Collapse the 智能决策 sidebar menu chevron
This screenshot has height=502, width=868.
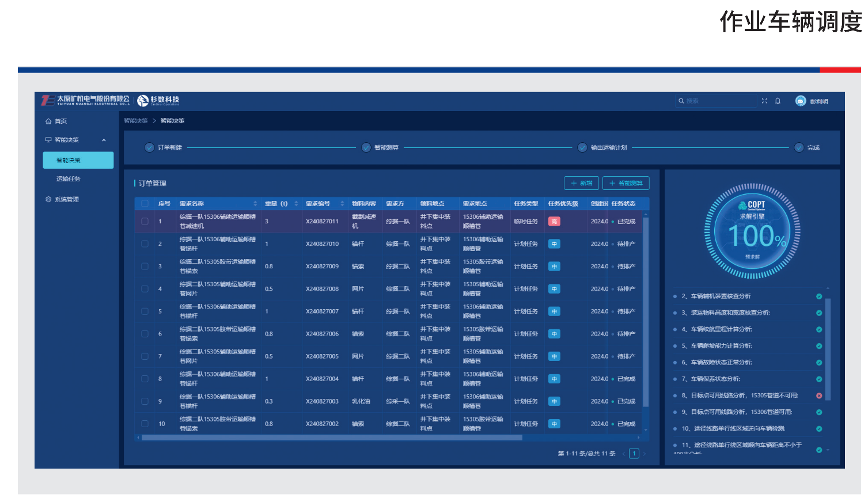tap(104, 140)
